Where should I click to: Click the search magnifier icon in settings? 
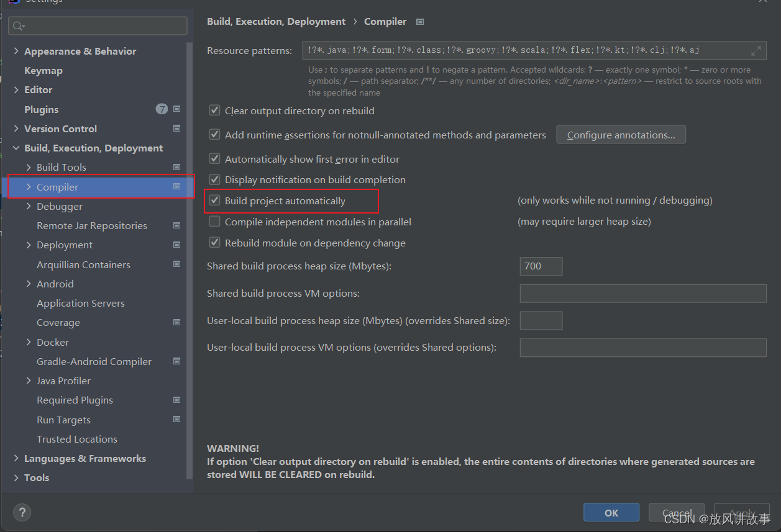(18, 26)
